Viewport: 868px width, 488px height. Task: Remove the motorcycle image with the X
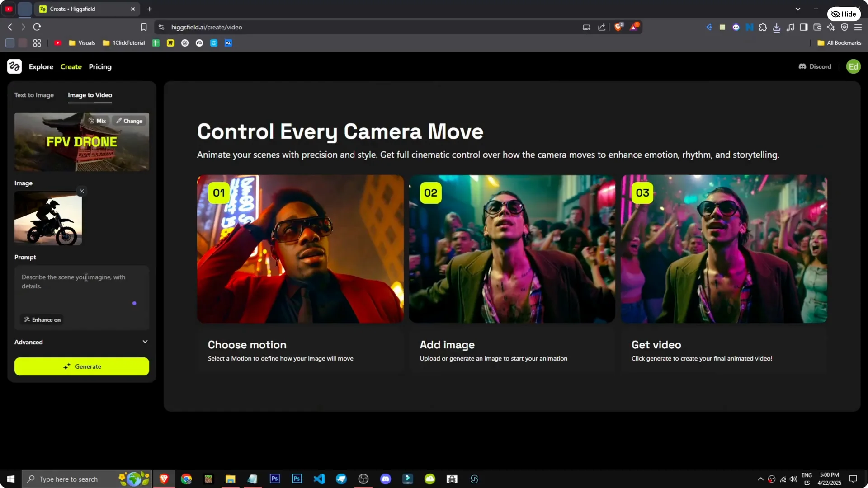82,191
